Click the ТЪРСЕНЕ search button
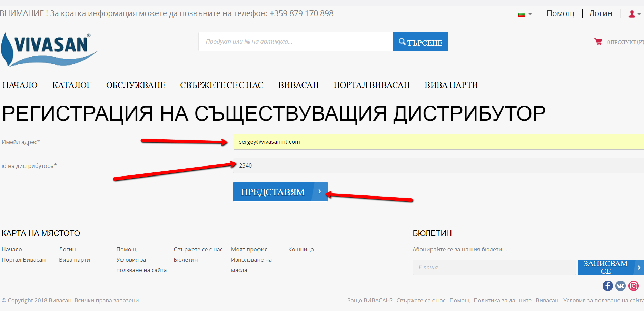Image resolution: width=644 pixels, height=311 pixels. pos(420,42)
